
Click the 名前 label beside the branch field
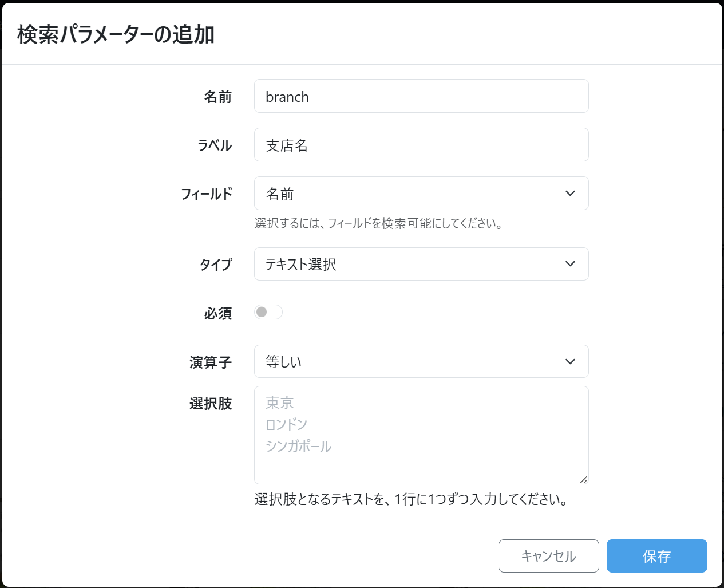click(217, 97)
